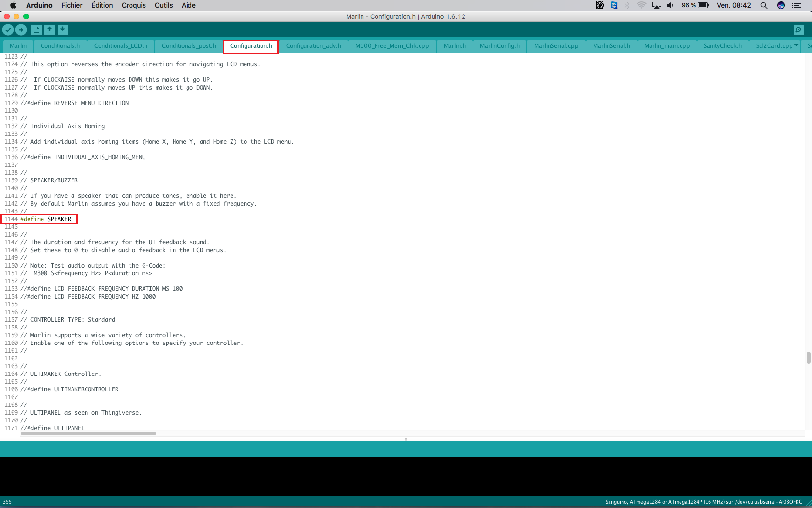
Task: Switch to the Sd2Card.cpp tab
Action: tap(774, 46)
